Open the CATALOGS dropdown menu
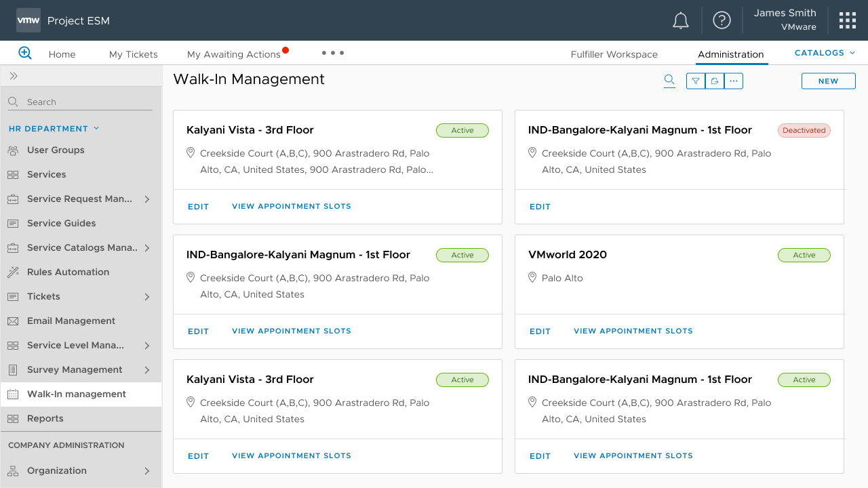The height and width of the screenshot is (488, 868). 825,53
